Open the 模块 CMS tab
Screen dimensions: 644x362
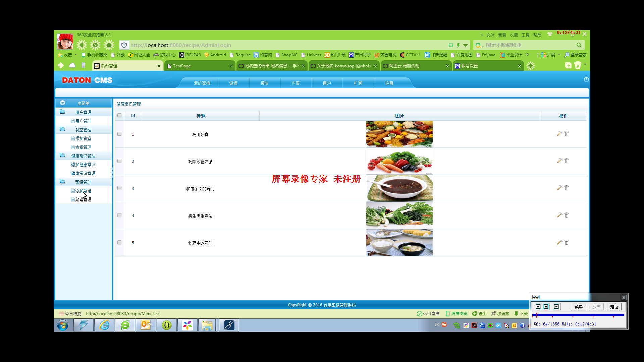[265, 83]
